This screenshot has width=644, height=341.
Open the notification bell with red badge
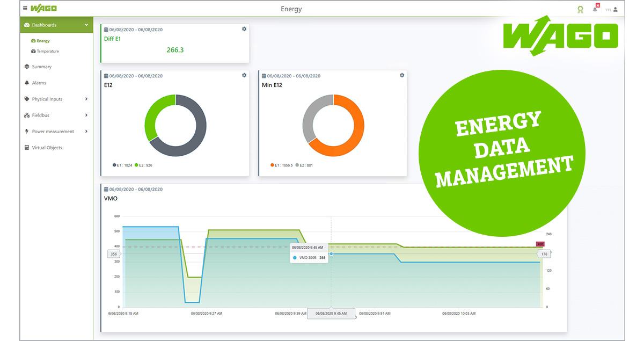click(595, 9)
